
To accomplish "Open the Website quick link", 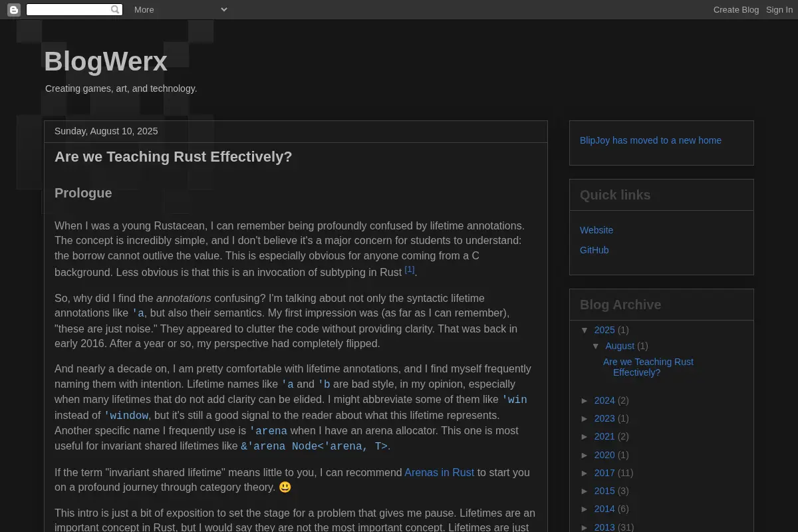I will [x=597, y=230].
